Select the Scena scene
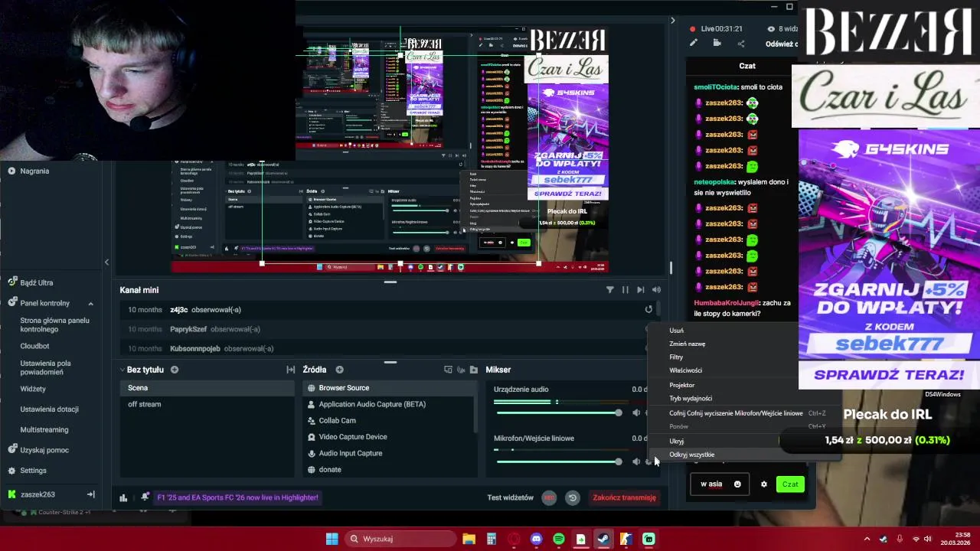The height and width of the screenshot is (551, 980). click(x=208, y=388)
